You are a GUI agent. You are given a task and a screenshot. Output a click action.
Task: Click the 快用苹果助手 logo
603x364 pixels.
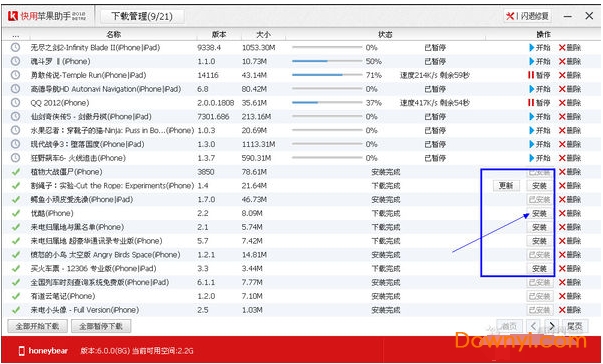point(47,16)
